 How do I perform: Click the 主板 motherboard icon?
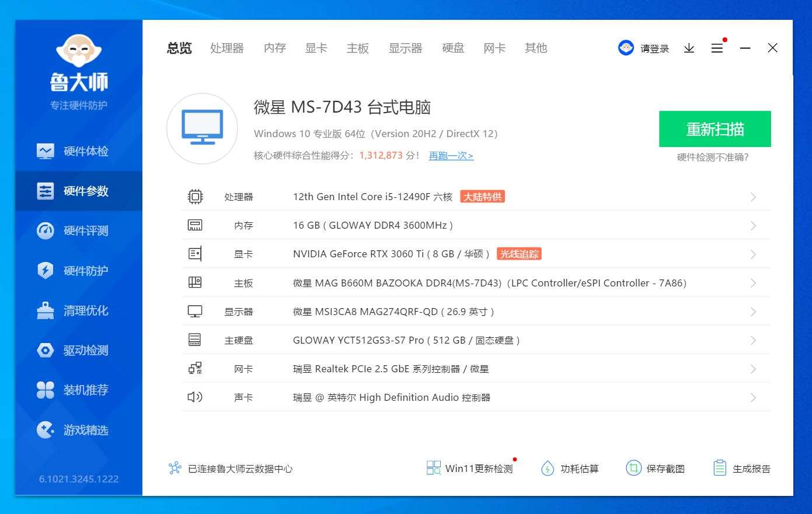(195, 283)
